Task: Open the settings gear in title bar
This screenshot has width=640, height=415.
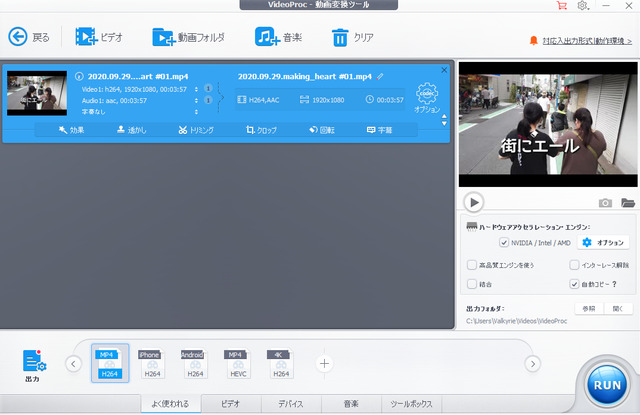Action: pyautogui.click(x=582, y=6)
